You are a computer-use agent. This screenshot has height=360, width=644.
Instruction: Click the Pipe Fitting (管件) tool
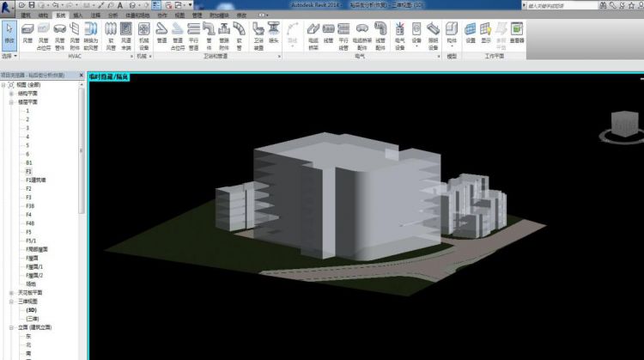coord(209,36)
